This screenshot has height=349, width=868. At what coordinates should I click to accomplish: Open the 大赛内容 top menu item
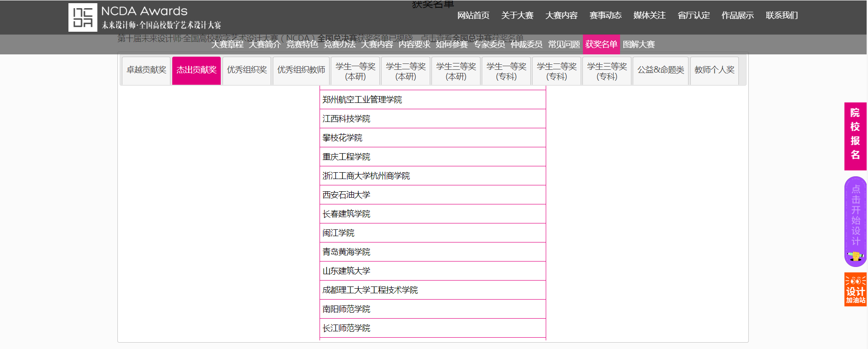click(561, 15)
